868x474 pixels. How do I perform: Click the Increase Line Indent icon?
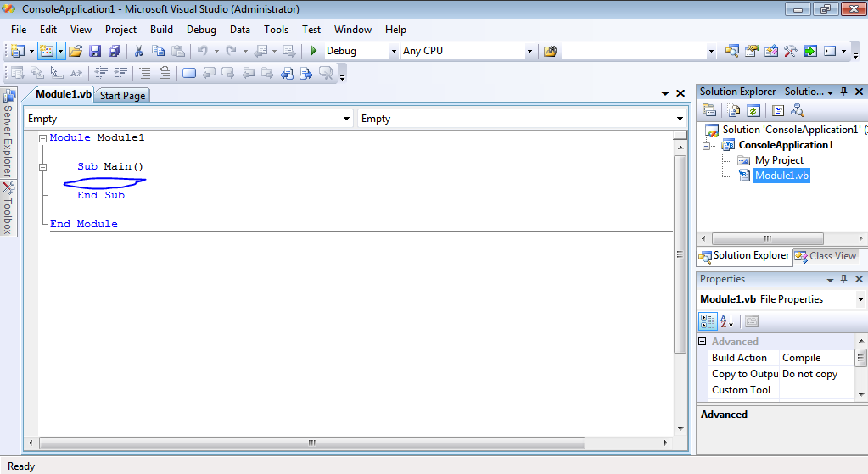click(x=120, y=72)
